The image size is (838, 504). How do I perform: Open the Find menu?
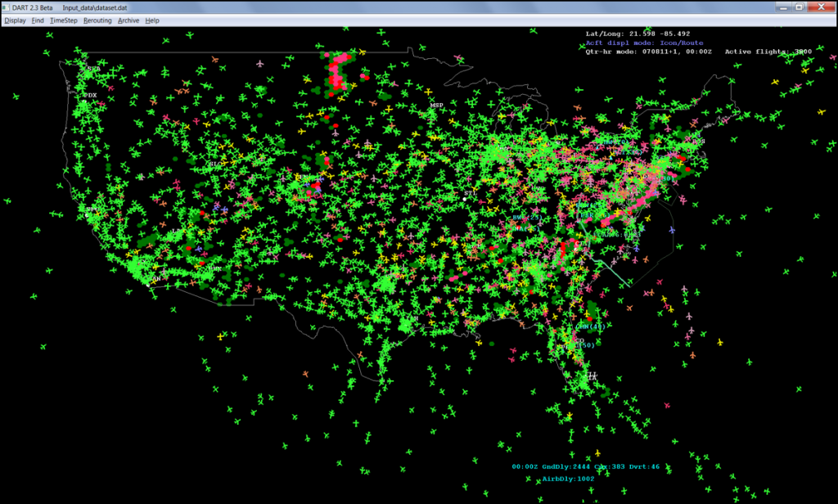pos(38,20)
